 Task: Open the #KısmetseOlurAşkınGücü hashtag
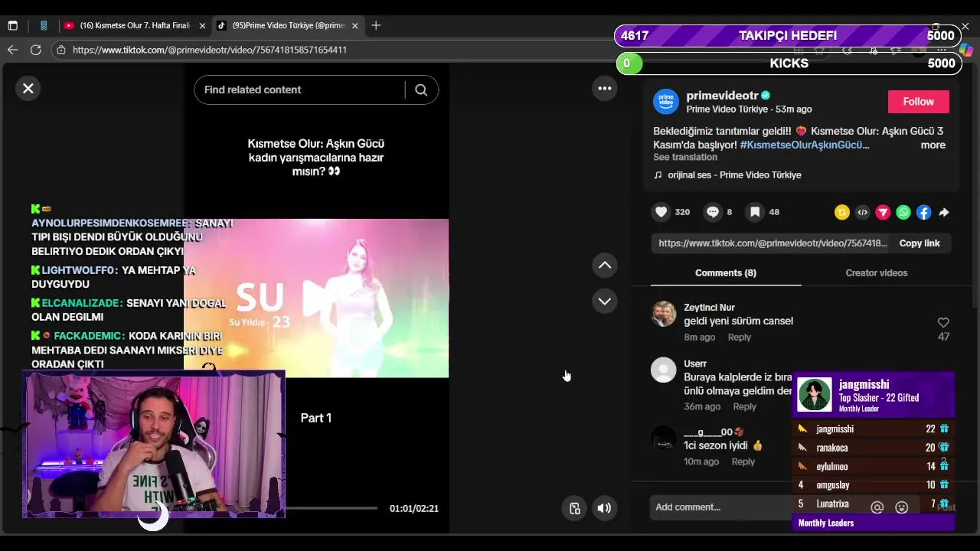(x=804, y=145)
